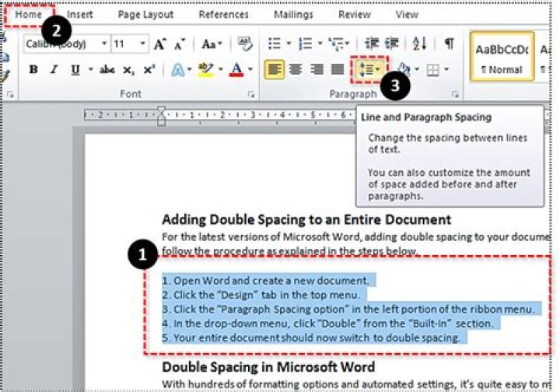Toggle Subscript formatting
560x392 pixels.
[128, 70]
